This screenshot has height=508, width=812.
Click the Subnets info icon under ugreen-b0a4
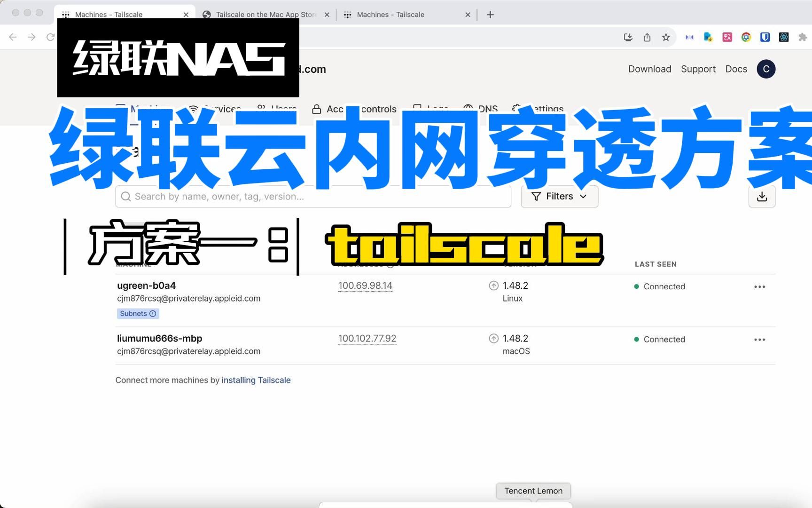(x=153, y=313)
